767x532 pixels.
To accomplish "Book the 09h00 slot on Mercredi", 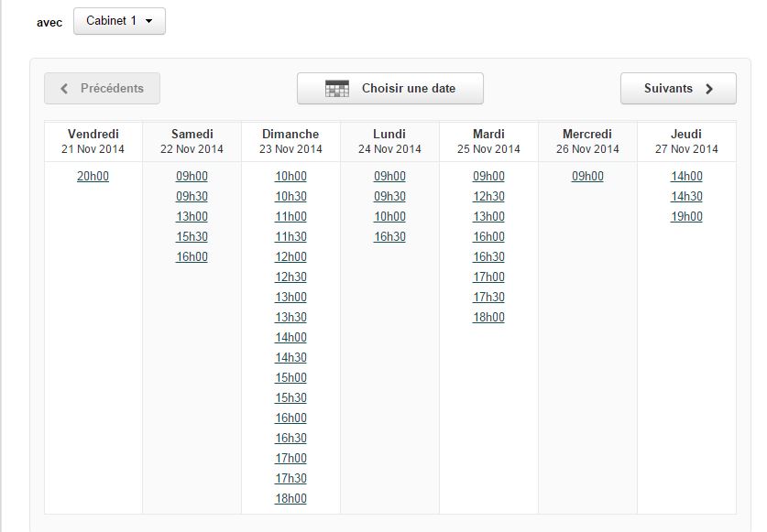I will 587,176.
